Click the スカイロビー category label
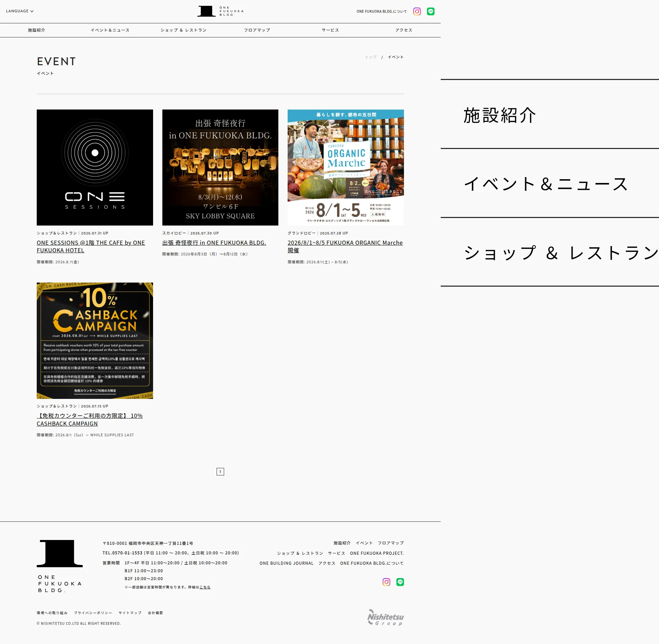The height and width of the screenshot is (644, 659). [174, 233]
